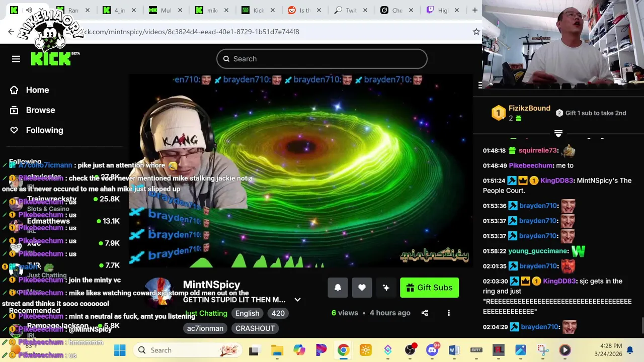Expand the stream title chevron
644x362 pixels.
point(297,300)
